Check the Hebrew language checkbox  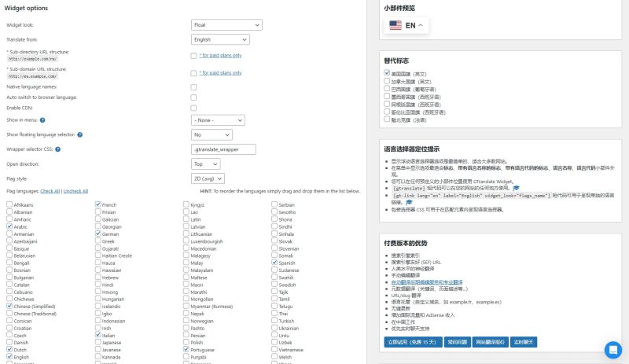97,277
